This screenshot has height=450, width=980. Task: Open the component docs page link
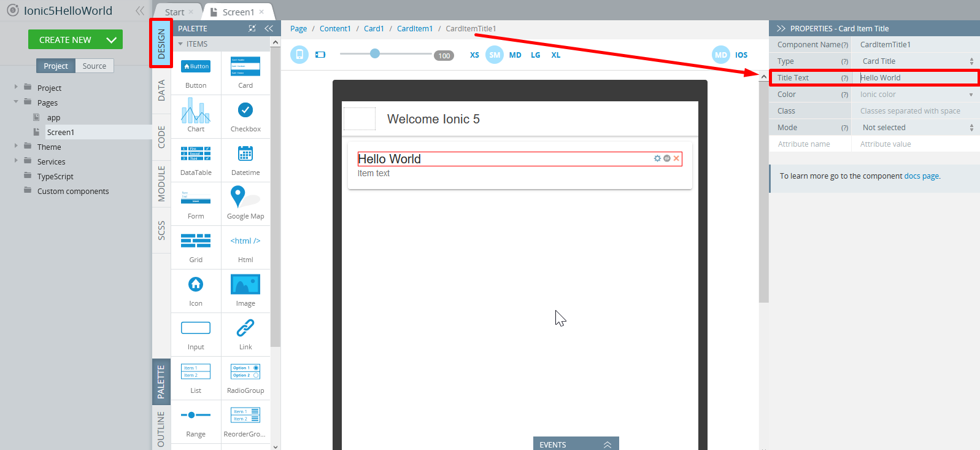click(x=921, y=176)
